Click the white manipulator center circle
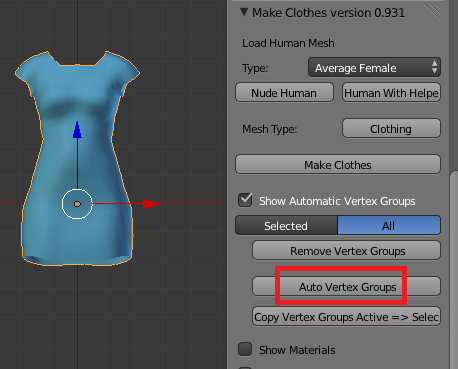This screenshot has width=458, height=369. click(77, 204)
